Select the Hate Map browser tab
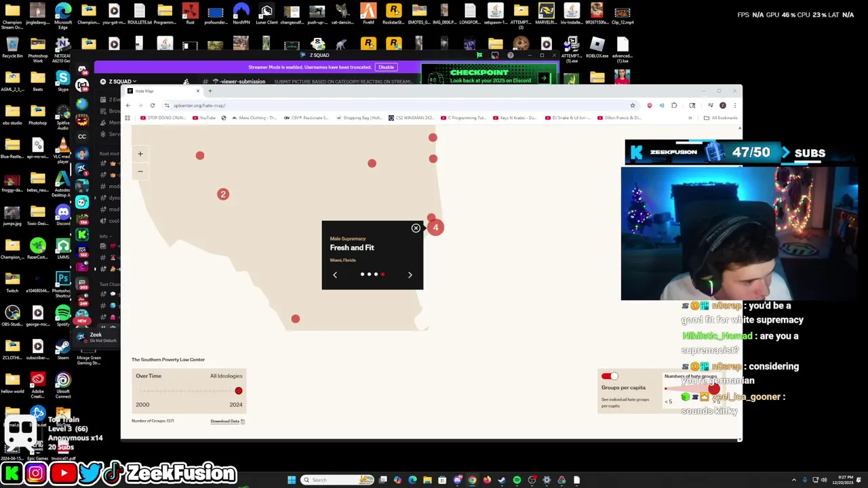Image resolution: width=868 pixels, height=488 pixels. click(163, 91)
